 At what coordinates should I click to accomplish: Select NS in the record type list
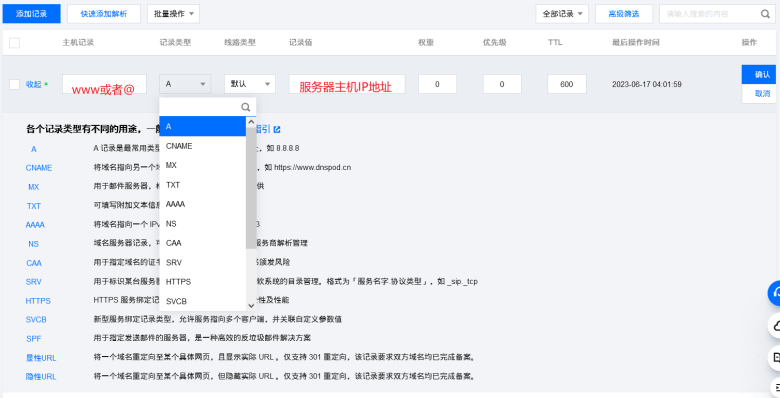[202, 223]
